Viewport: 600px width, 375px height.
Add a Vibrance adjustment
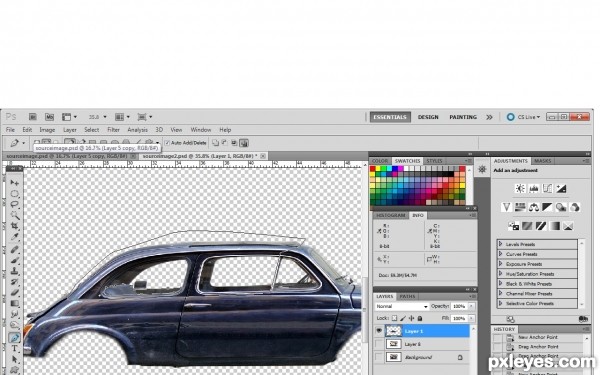coord(506,207)
